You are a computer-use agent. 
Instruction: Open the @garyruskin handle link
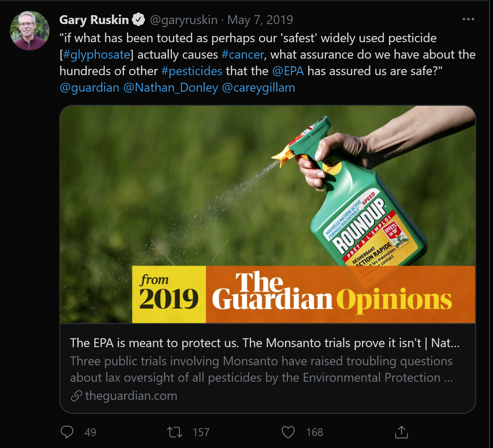pos(184,20)
